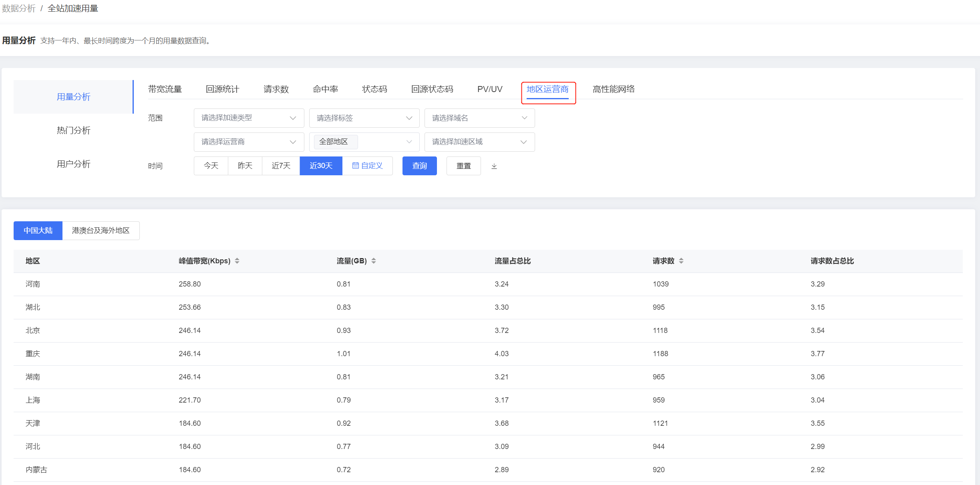Click the 北京 row region cell
Image resolution: width=980 pixels, height=485 pixels.
point(33,331)
